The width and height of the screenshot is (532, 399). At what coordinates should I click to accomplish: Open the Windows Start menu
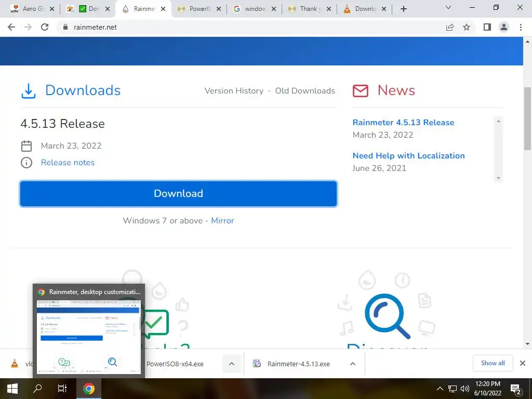click(12, 389)
